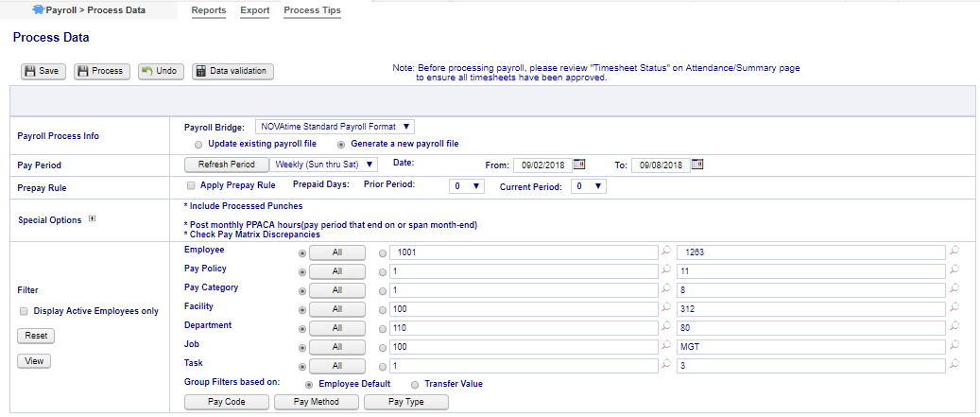Image resolution: width=980 pixels, height=417 pixels.
Task: Click the Process button
Action: [102, 71]
